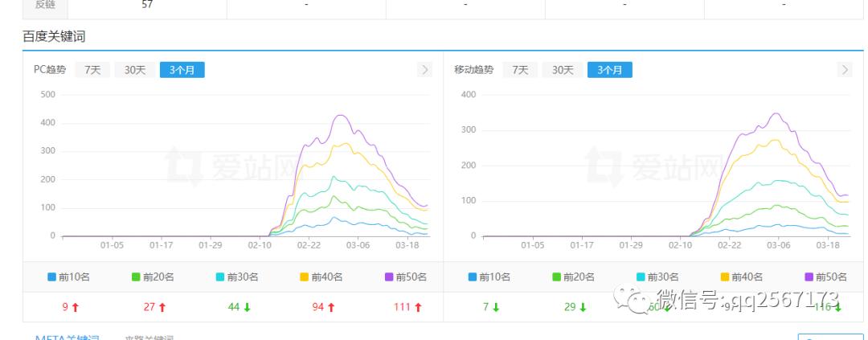This screenshot has height=340, width=868.
Task: Click backlink count 57 in table
Action: [x=147, y=4]
